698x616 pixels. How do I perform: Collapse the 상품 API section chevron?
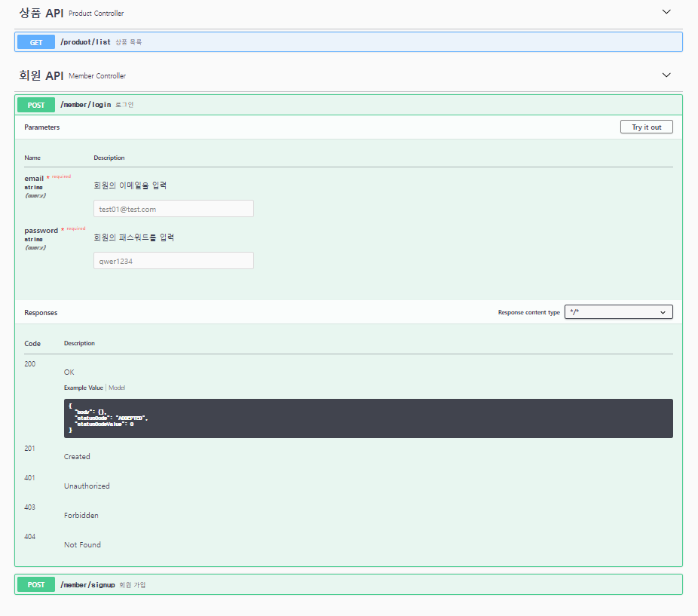[666, 12]
